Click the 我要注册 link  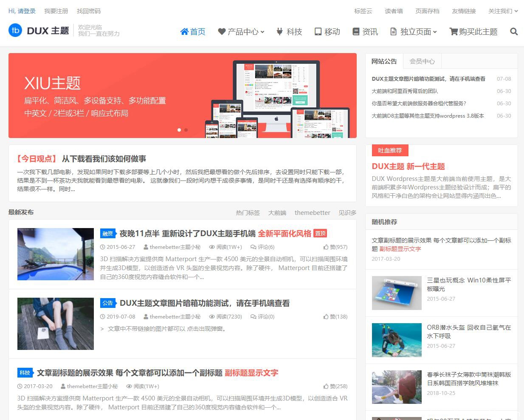point(56,11)
